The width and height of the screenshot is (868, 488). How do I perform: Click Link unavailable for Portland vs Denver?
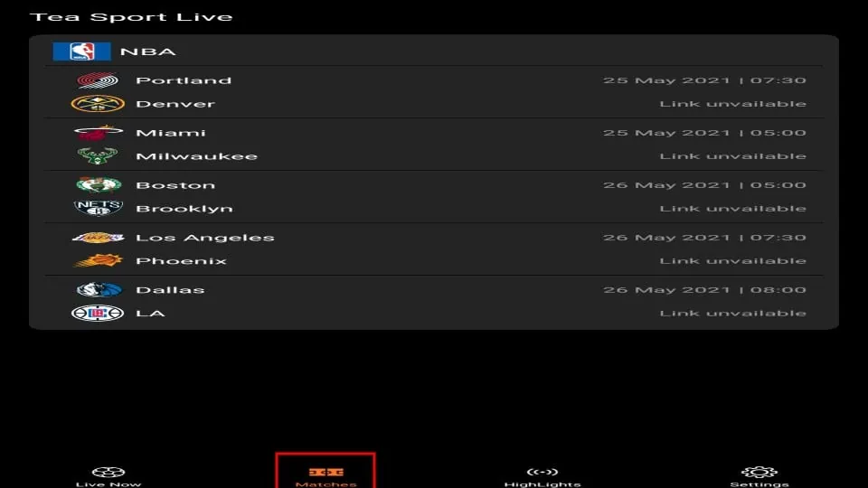tap(733, 103)
